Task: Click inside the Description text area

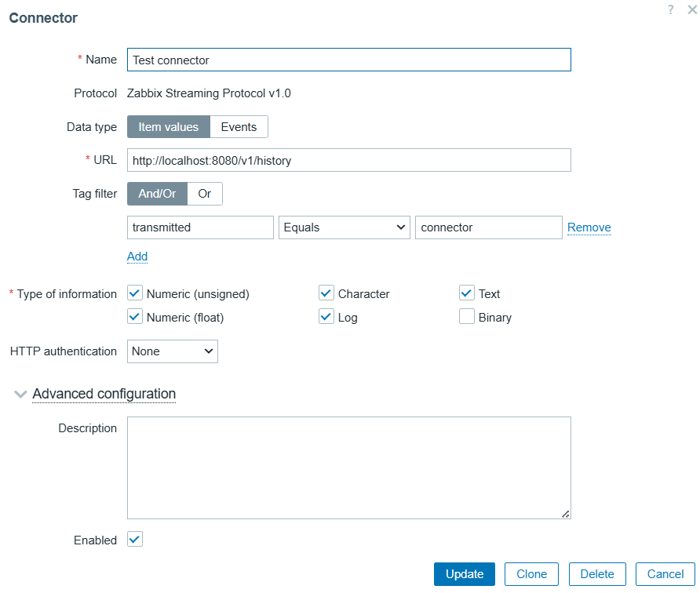Action: [x=348, y=467]
